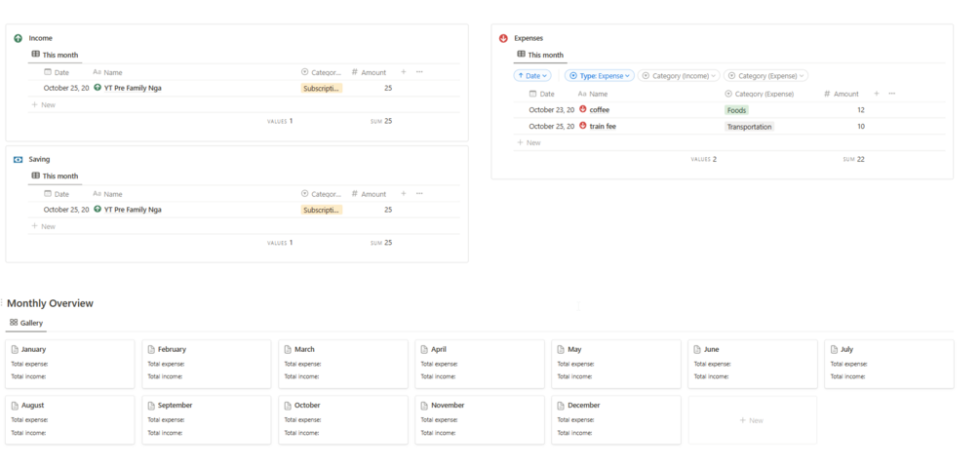Open the more options menu in Expenses table

pos(891,94)
